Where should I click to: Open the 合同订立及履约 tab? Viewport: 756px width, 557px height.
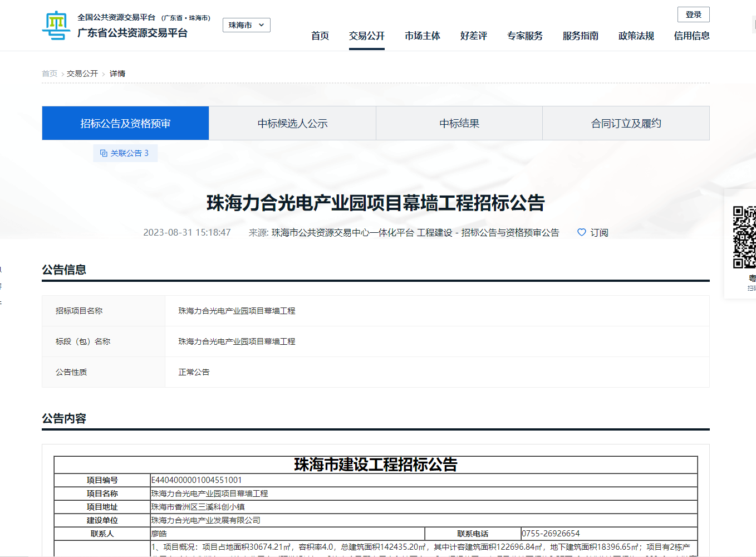click(x=626, y=123)
